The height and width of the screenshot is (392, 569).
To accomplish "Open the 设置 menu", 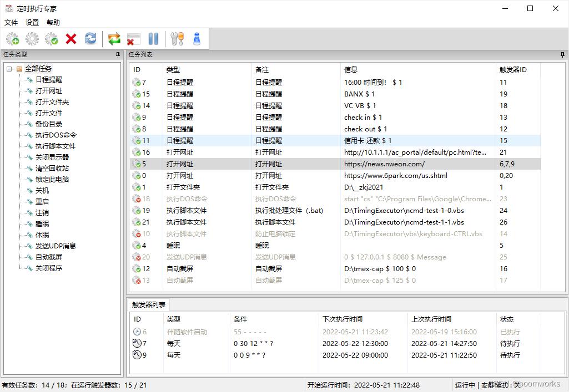I will pyautogui.click(x=32, y=23).
